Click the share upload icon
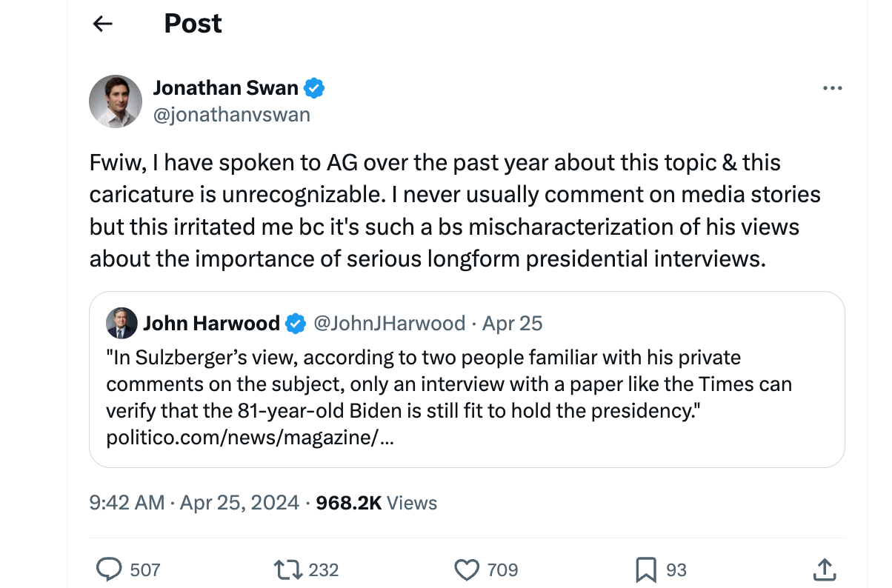The height and width of the screenshot is (588, 892). [x=825, y=569]
